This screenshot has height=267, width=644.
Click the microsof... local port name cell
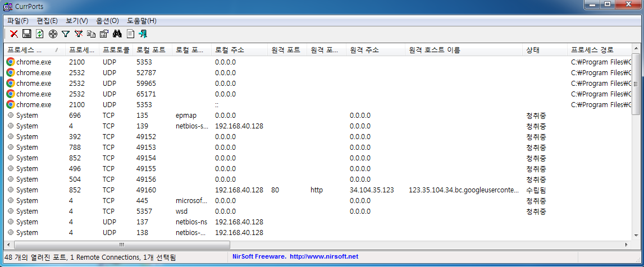click(191, 201)
